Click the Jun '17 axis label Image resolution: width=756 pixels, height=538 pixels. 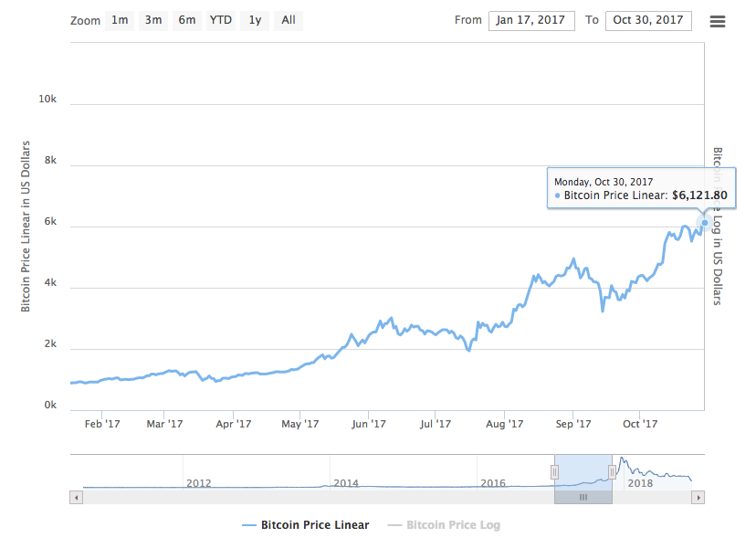point(368,424)
